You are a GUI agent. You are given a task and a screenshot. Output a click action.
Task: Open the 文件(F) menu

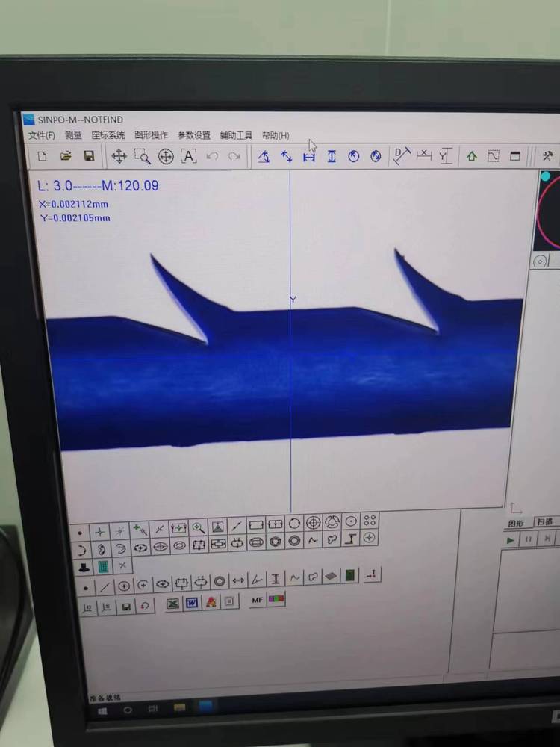pyautogui.click(x=41, y=136)
